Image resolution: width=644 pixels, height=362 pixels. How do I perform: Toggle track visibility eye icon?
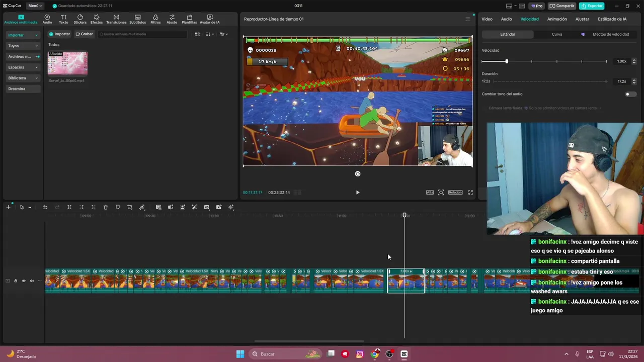24,281
